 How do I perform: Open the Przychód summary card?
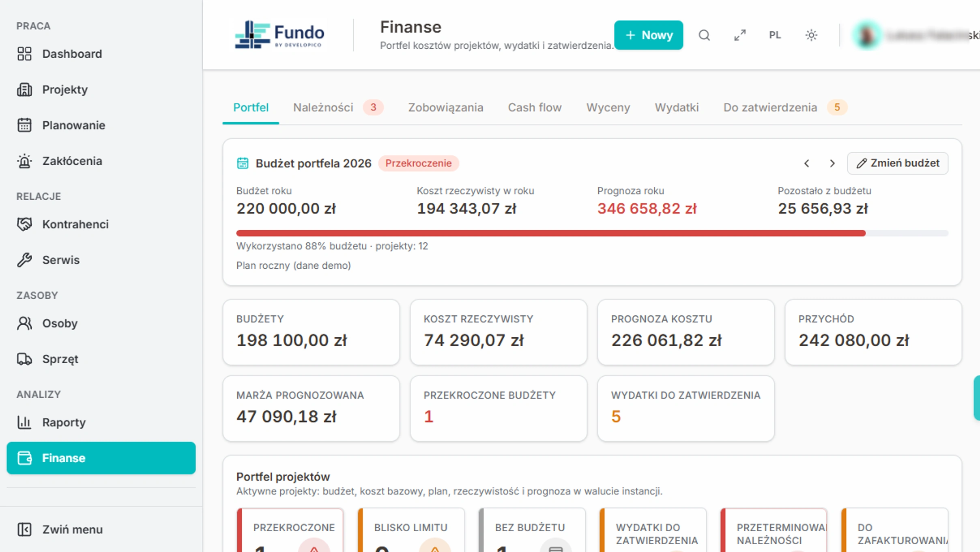(x=873, y=332)
